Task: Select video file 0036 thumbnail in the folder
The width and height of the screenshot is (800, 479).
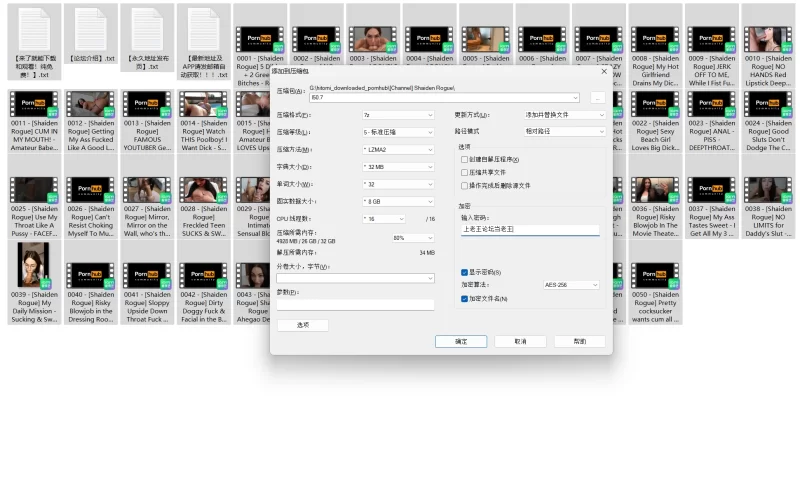Action: click(655, 190)
